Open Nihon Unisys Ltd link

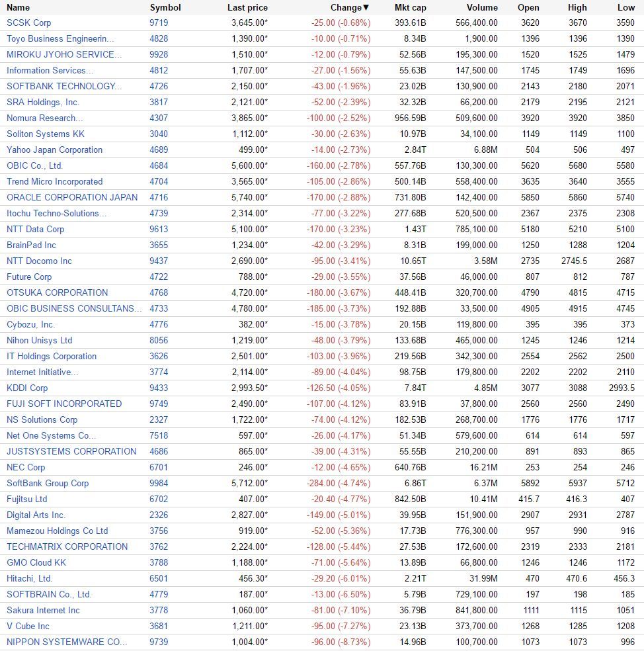tap(40, 340)
